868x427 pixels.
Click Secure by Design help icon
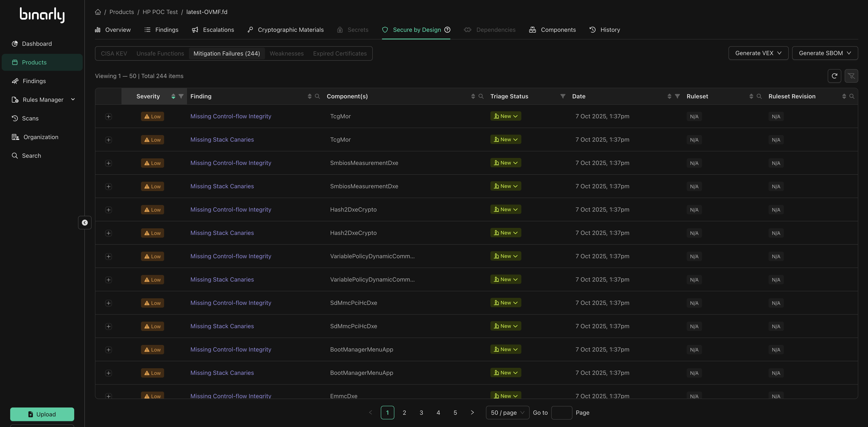(x=448, y=30)
